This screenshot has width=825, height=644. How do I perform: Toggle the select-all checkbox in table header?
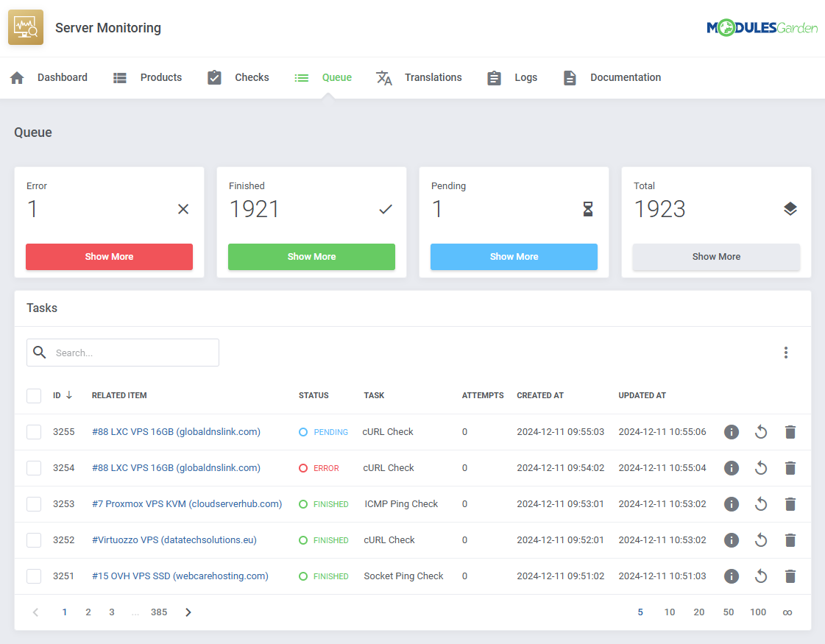pyautogui.click(x=34, y=396)
